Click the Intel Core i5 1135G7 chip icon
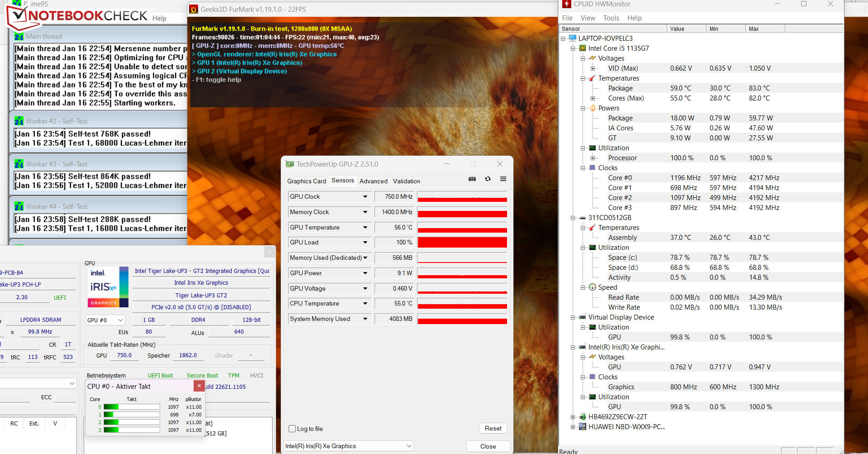 tap(583, 48)
